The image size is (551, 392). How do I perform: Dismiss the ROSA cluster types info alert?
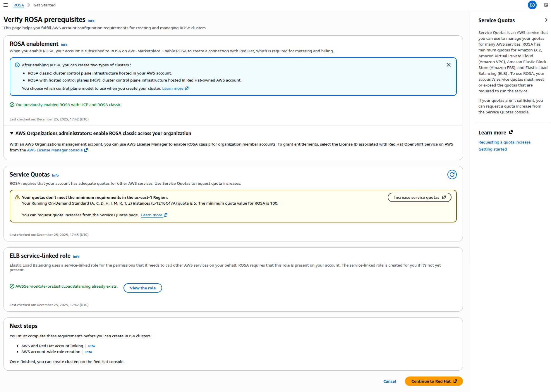448,65
